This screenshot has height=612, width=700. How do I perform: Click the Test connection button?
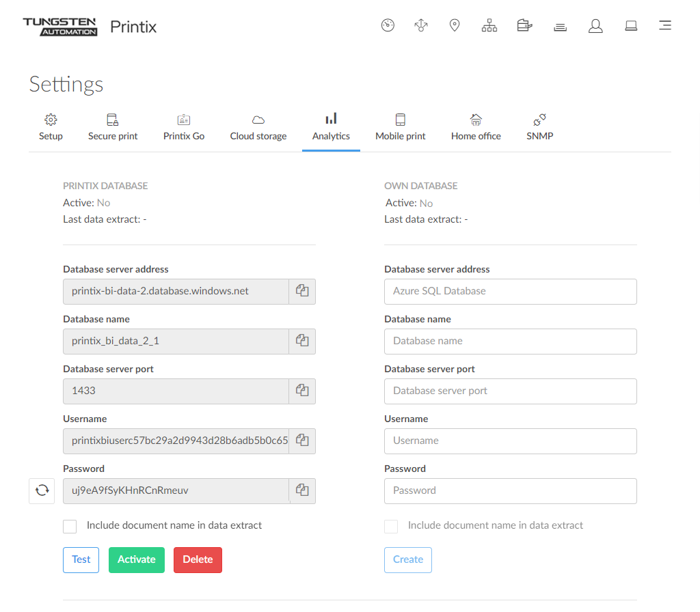click(x=81, y=559)
